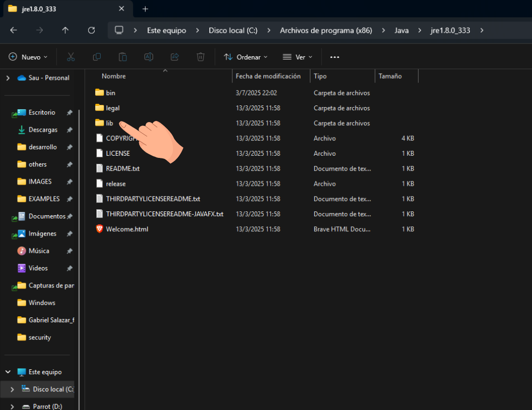The image size is (532, 410).
Task: Add a new tab
Action: [145, 9]
